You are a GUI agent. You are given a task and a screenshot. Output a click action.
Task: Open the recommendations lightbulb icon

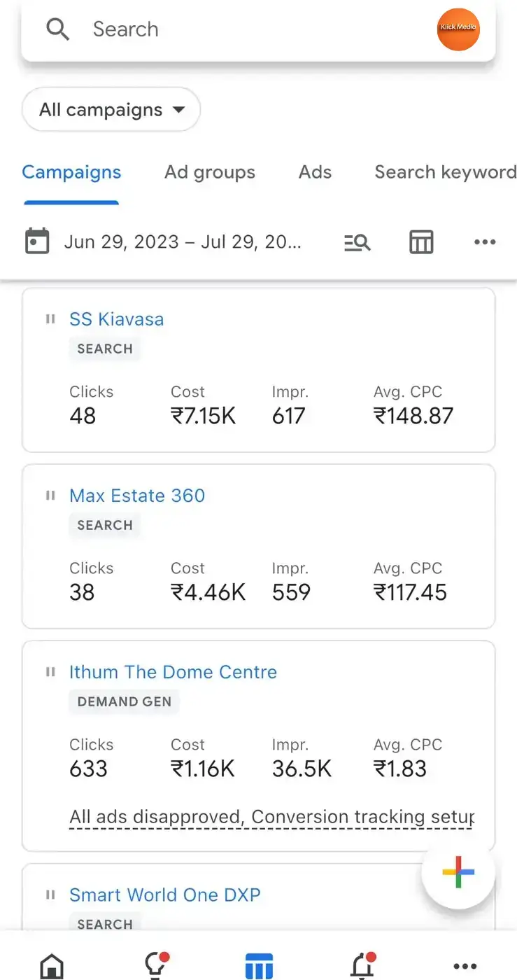[x=155, y=966]
